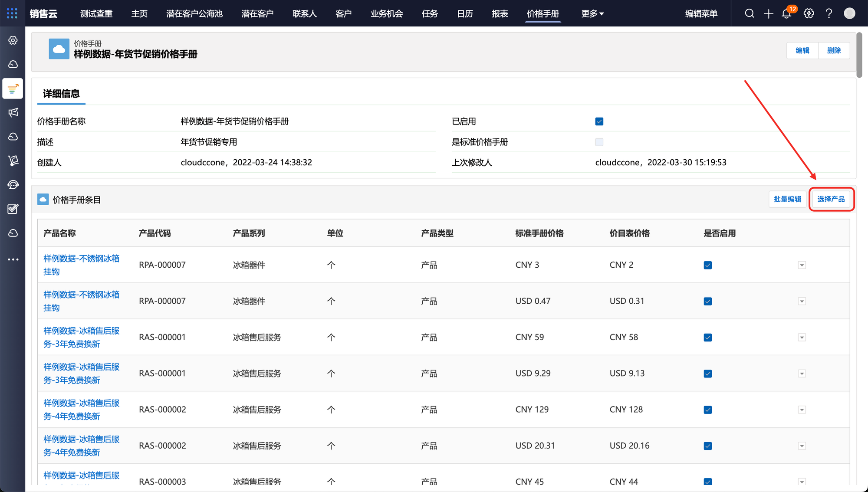Click the vertical page scrollbar
Screen dimensions: 868x492
(x=859, y=55)
